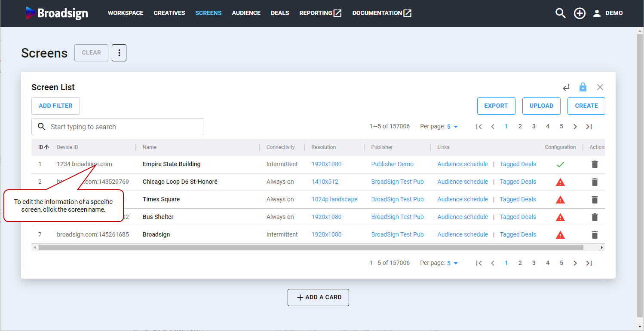
Task: Open the bottom Per page dropdown
Action: (453, 263)
